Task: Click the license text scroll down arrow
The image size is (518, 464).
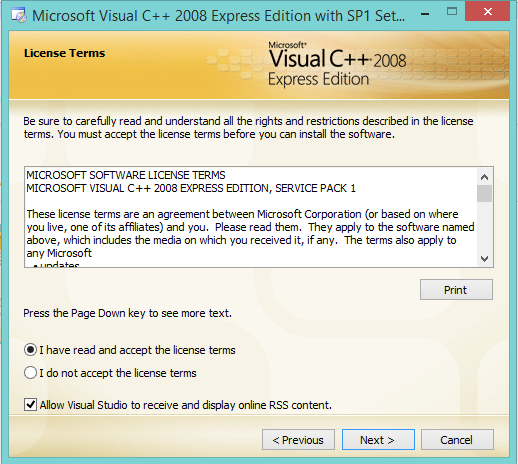Action: tap(484, 258)
